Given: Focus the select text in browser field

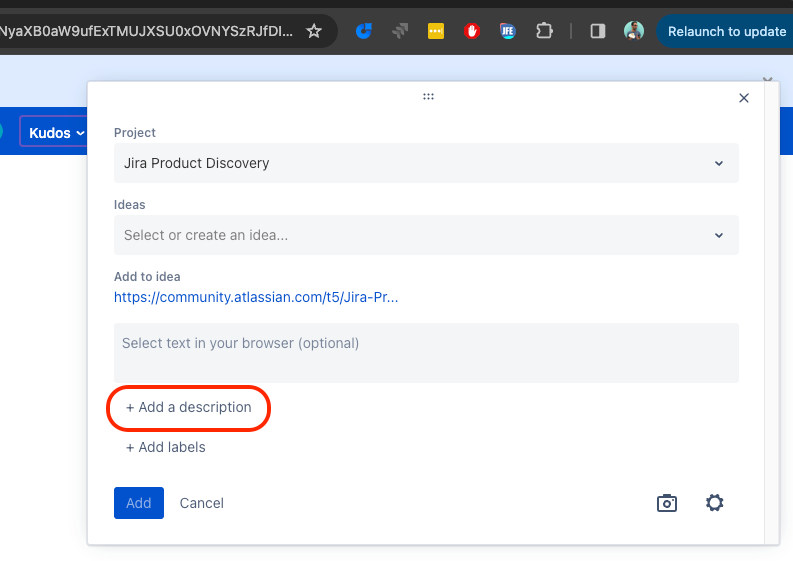Looking at the screenshot, I should (426, 353).
